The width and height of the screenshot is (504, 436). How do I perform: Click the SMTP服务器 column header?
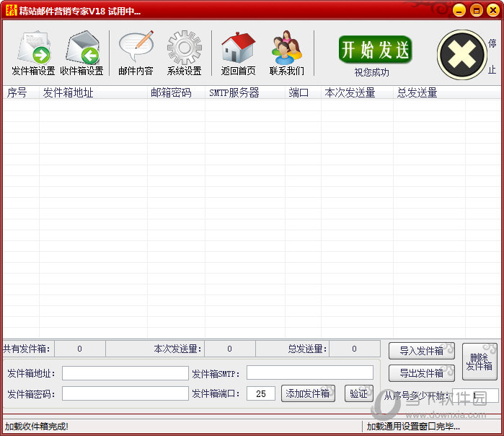tap(234, 93)
